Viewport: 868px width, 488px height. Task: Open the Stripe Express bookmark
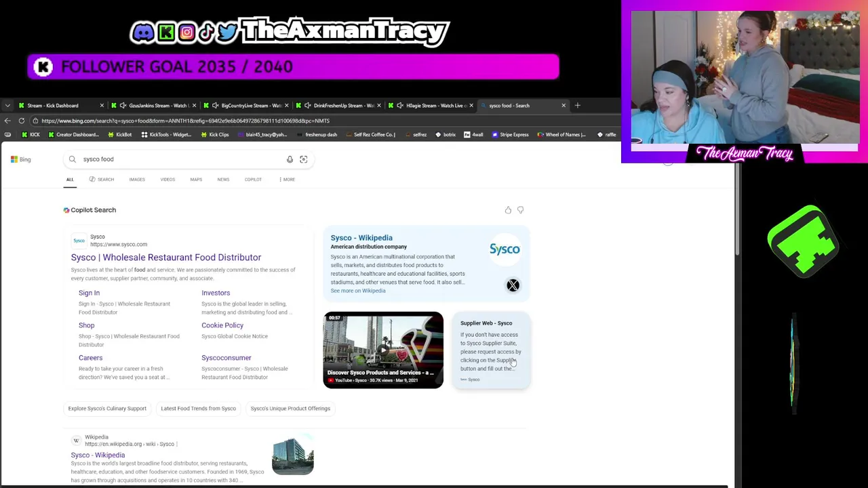[x=510, y=134]
